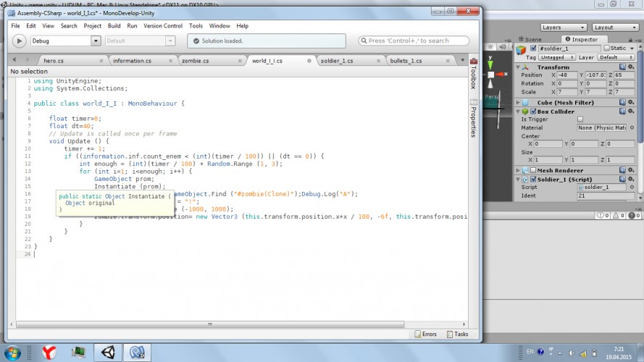Open Soldier_1 Script settings gear icon

[631, 179]
